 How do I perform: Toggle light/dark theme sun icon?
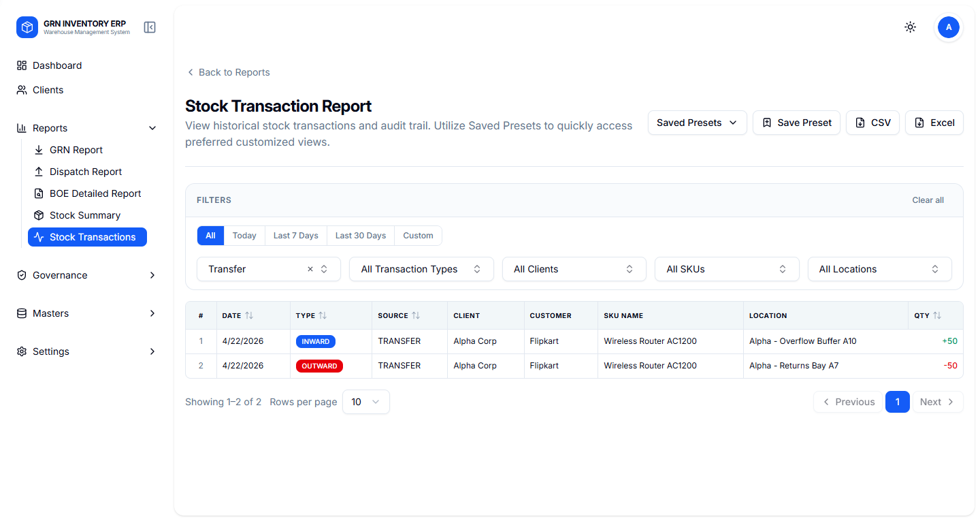point(910,27)
